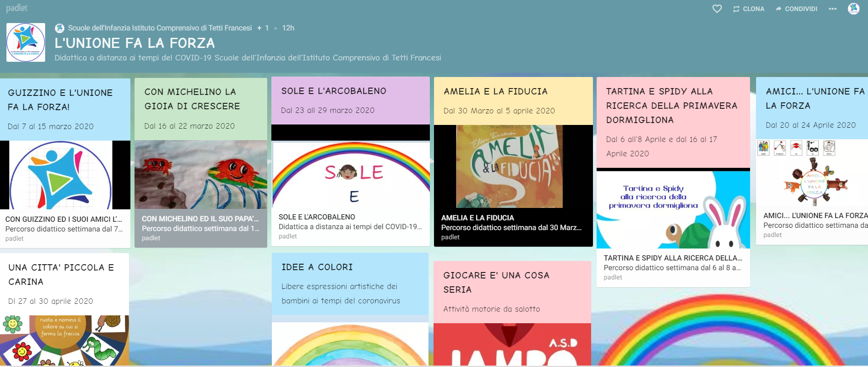This screenshot has height=367, width=868.
Task: Click SOLE E L'ARCOBALENO column header
Action: 334,91
